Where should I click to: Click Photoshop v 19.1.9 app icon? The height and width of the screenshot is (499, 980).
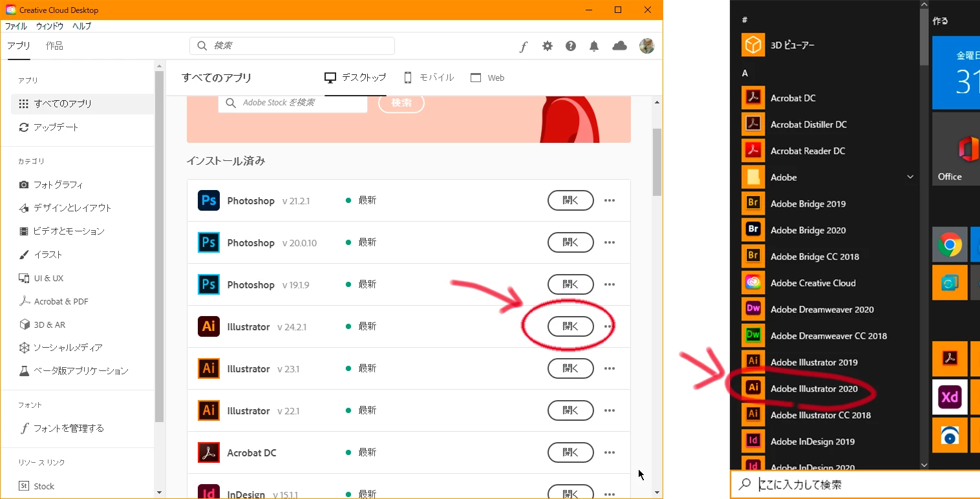coord(209,284)
